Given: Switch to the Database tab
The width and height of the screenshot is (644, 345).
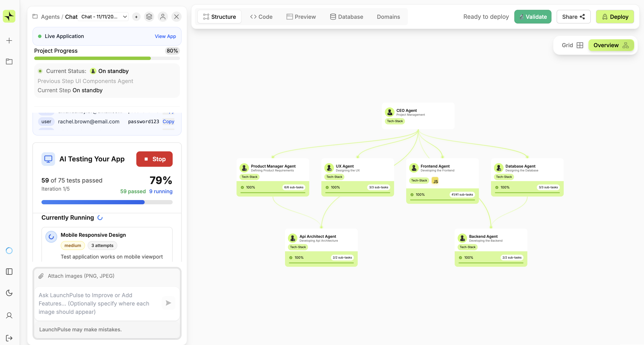Looking at the screenshot, I should coord(347,16).
